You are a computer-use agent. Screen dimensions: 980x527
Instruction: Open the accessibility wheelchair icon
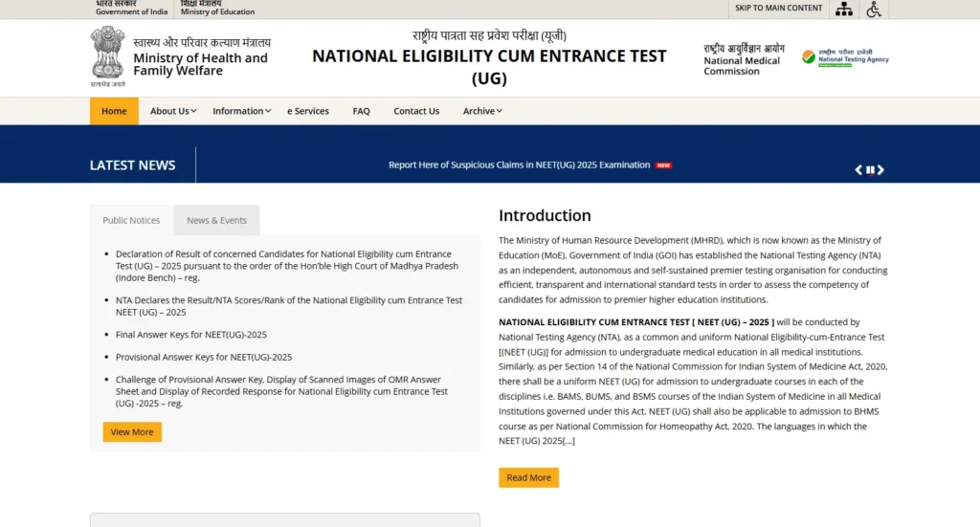tap(874, 9)
